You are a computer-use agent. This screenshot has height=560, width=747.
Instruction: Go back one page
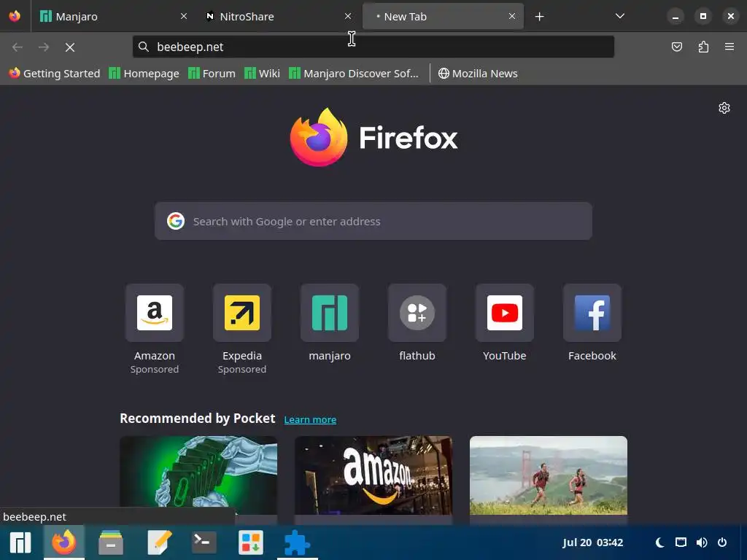pos(18,47)
